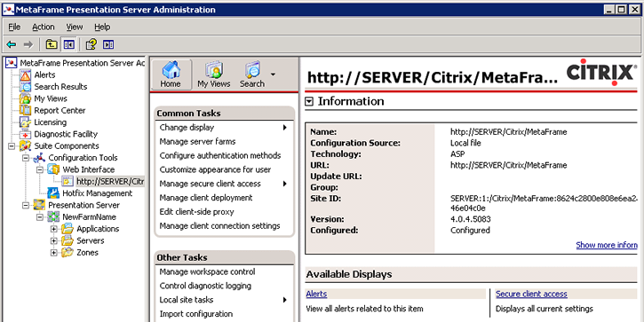644x322 pixels.
Task: Click Configure authentication methods task
Action: coord(220,156)
